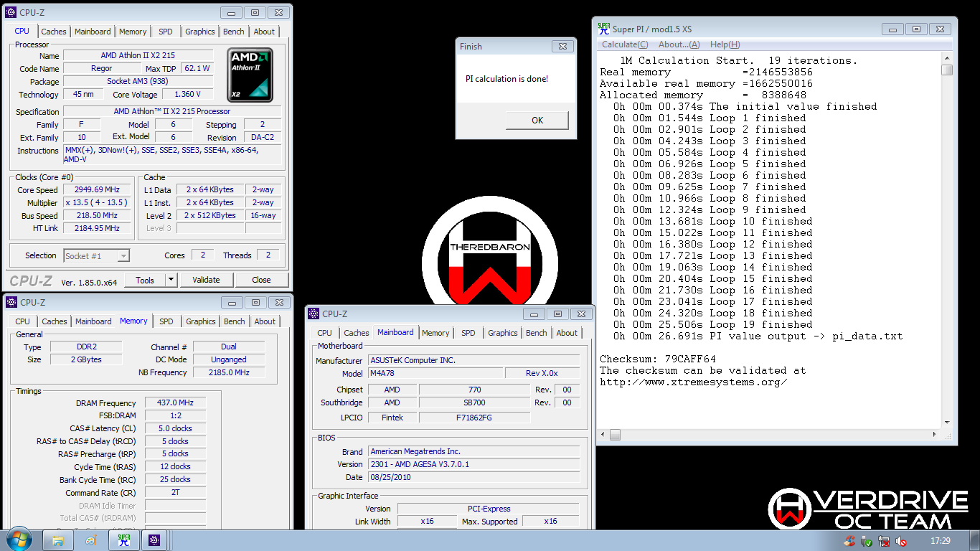
Task: Select Caches tab in CPU-Z Mainboard window
Action: [356, 333]
